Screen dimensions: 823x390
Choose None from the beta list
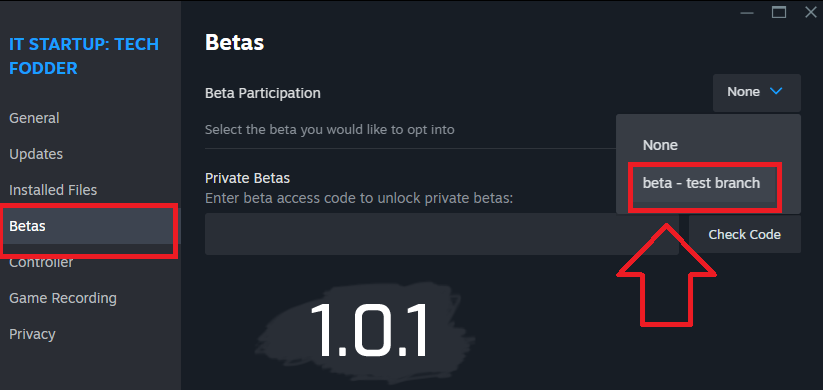click(660, 145)
